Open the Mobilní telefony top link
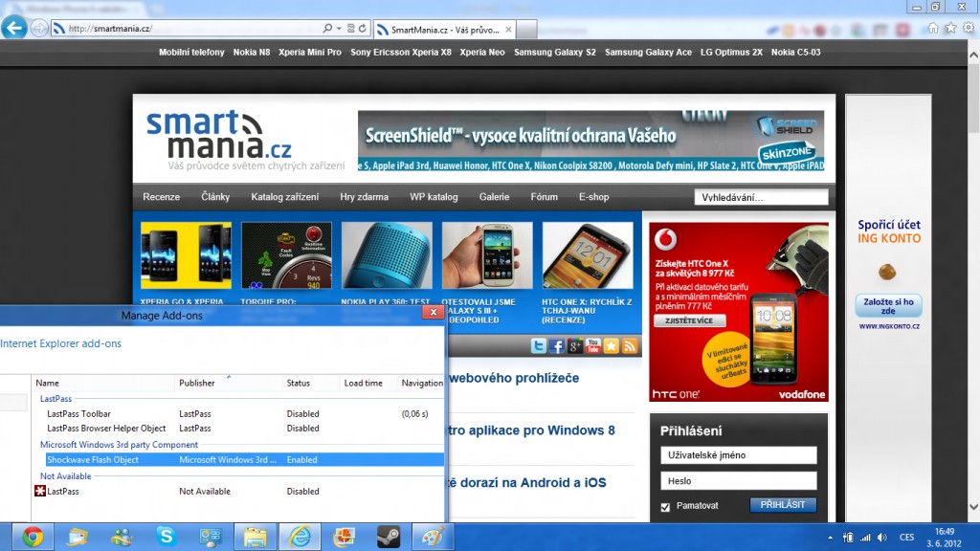 click(191, 52)
